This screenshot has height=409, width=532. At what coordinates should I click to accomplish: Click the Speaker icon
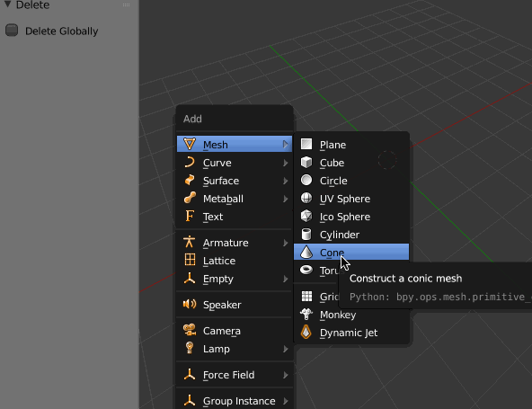click(x=190, y=304)
